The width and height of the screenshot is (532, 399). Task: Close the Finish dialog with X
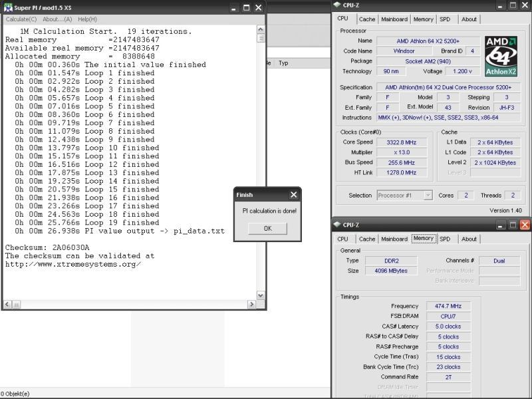click(x=293, y=195)
